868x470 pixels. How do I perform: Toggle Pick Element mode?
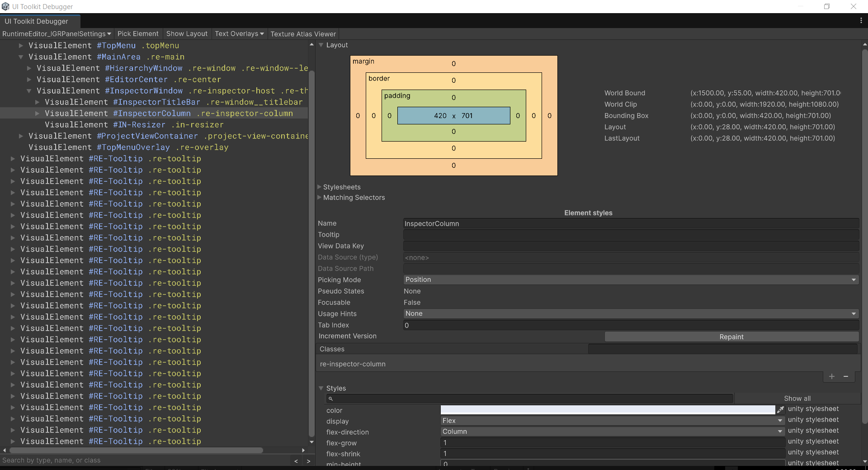click(x=138, y=34)
